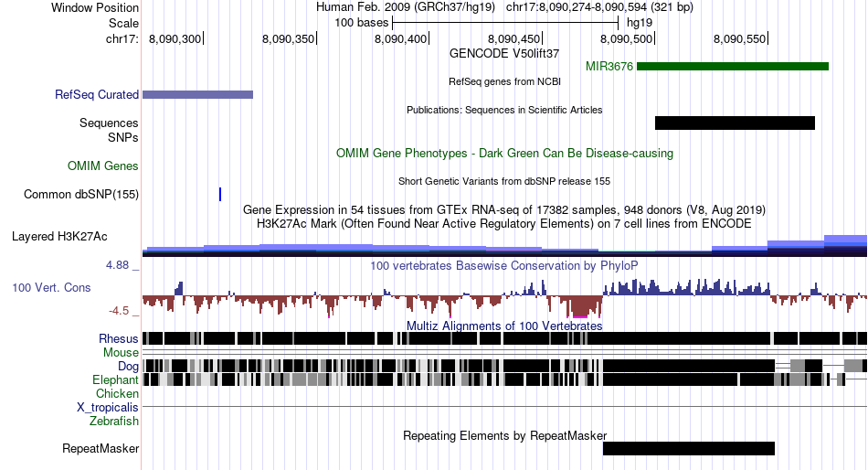Click the black RepeatMasker element block
868x470 pixels.
tap(689, 449)
